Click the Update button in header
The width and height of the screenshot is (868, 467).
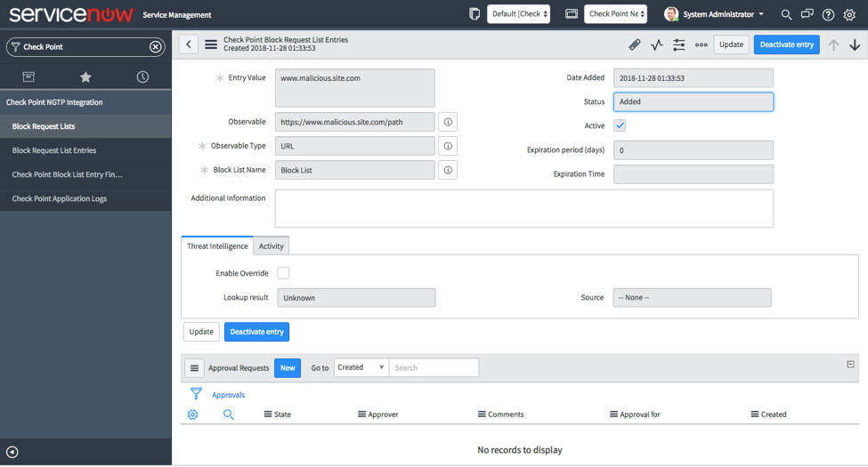click(x=731, y=44)
